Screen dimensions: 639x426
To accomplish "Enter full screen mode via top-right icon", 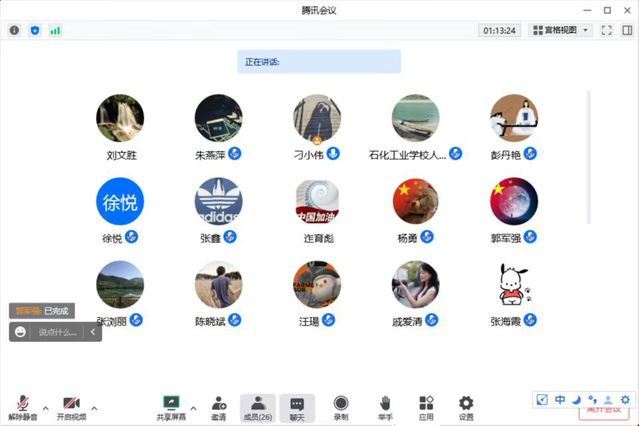I will tap(606, 31).
